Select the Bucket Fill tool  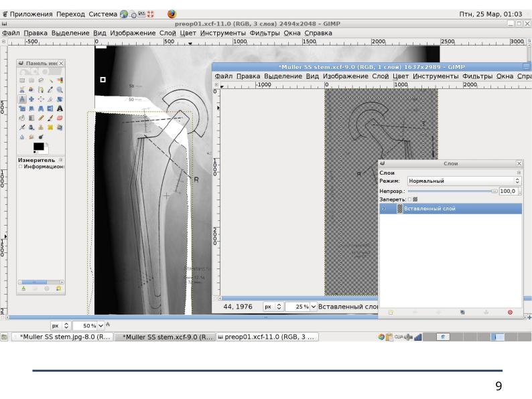click(x=22, y=118)
